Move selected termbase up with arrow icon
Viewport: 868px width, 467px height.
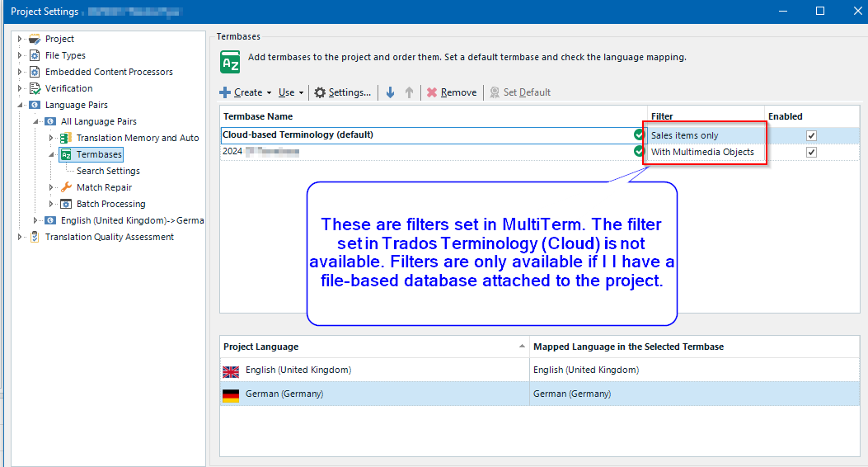(x=409, y=92)
